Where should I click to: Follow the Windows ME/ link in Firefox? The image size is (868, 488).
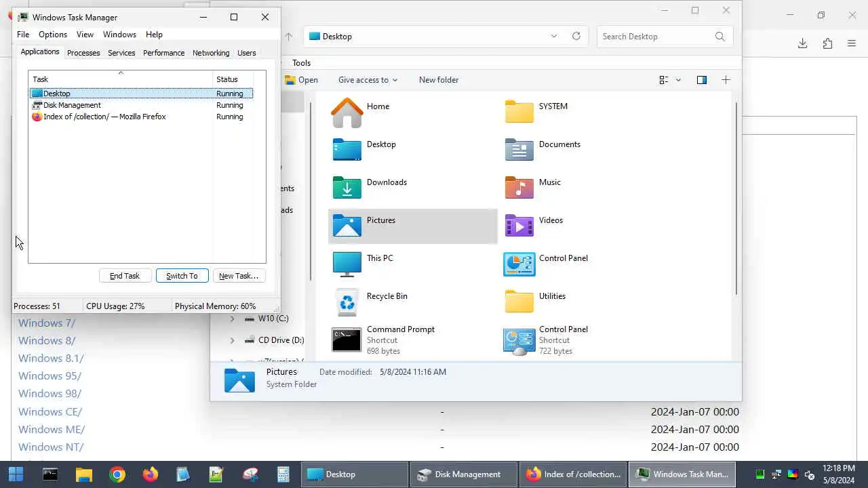tap(52, 429)
